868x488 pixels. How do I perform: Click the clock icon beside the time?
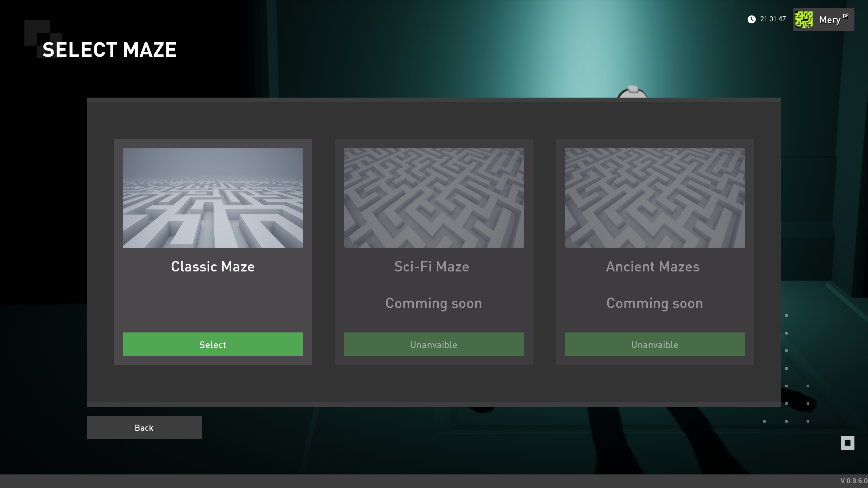pos(751,19)
